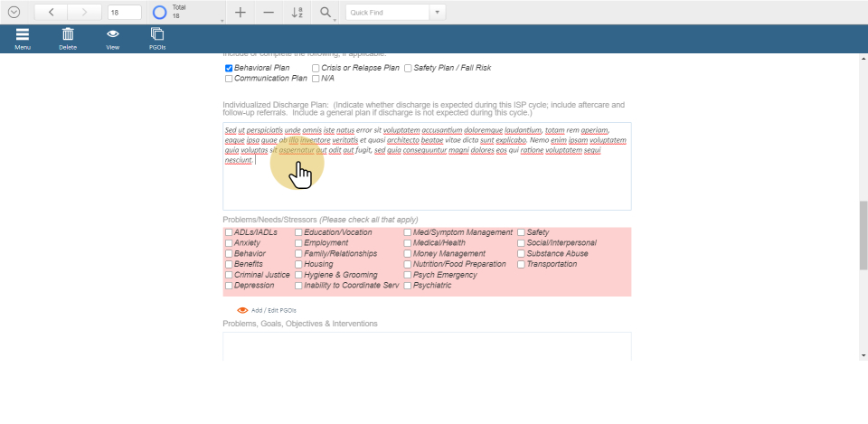Check the Crisis or Relapse Plan box
Viewport: 868px width, 424px height.
316,68
